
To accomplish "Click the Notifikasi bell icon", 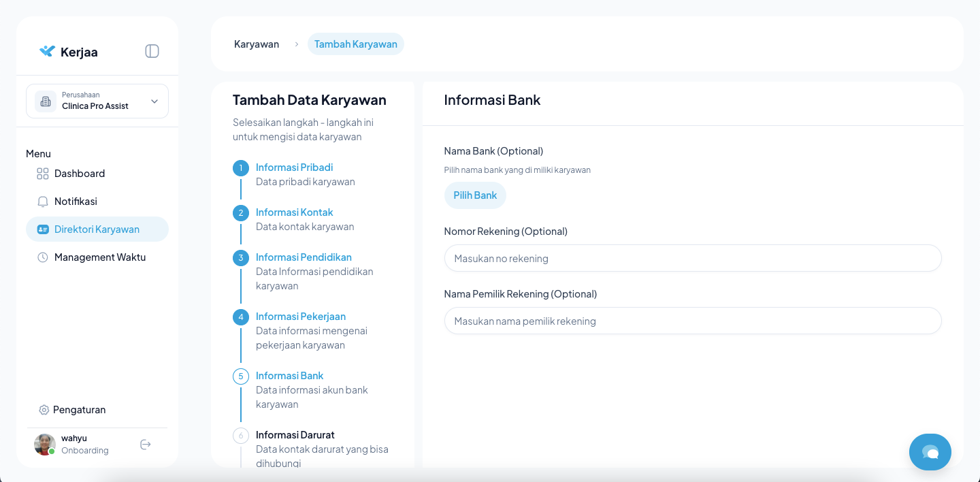I will tap(43, 202).
